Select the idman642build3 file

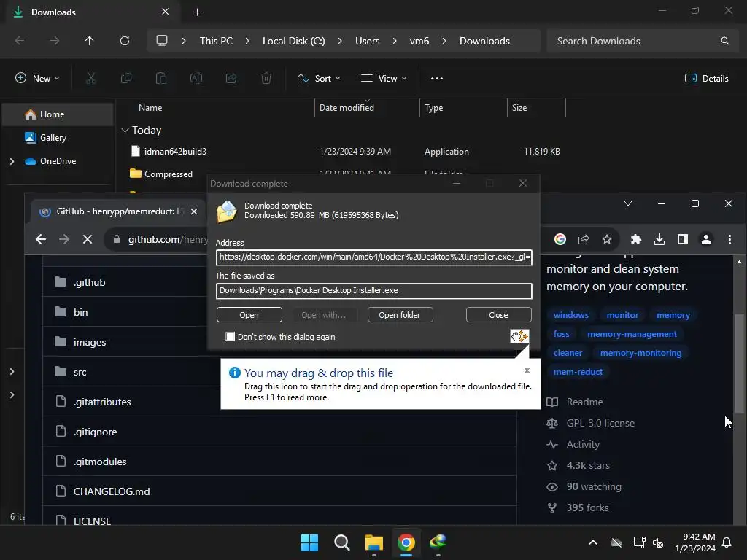(x=175, y=152)
